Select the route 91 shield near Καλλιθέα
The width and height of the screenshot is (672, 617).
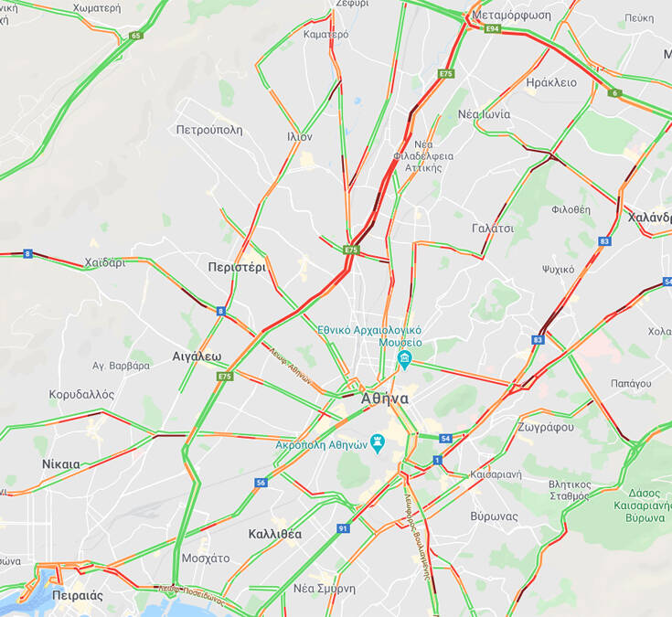[x=343, y=528]
